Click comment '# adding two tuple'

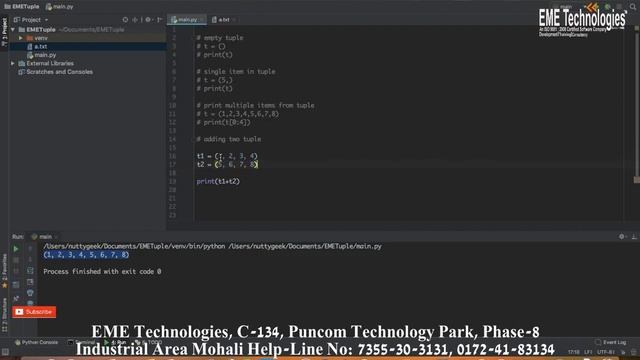click(x=229, y=139)
